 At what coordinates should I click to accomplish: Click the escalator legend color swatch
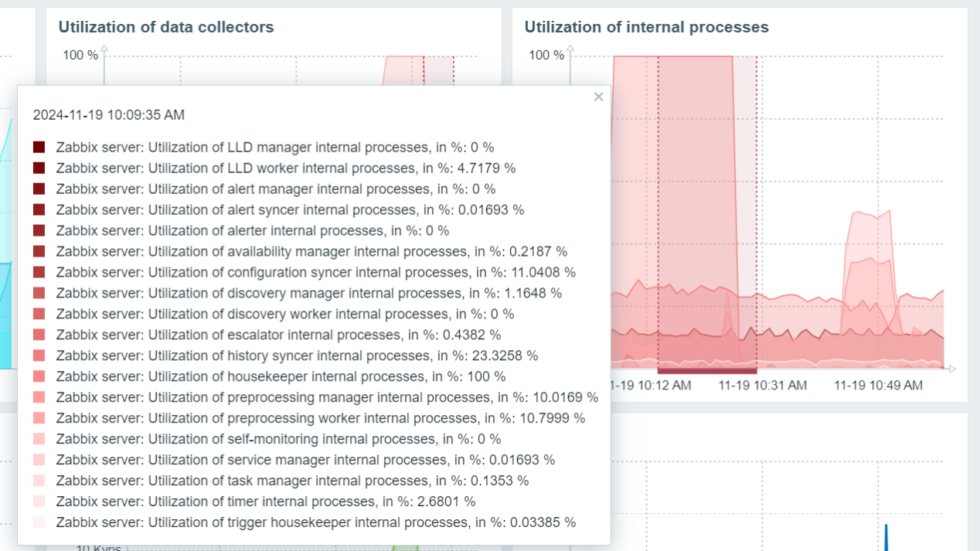click(39, 335)
